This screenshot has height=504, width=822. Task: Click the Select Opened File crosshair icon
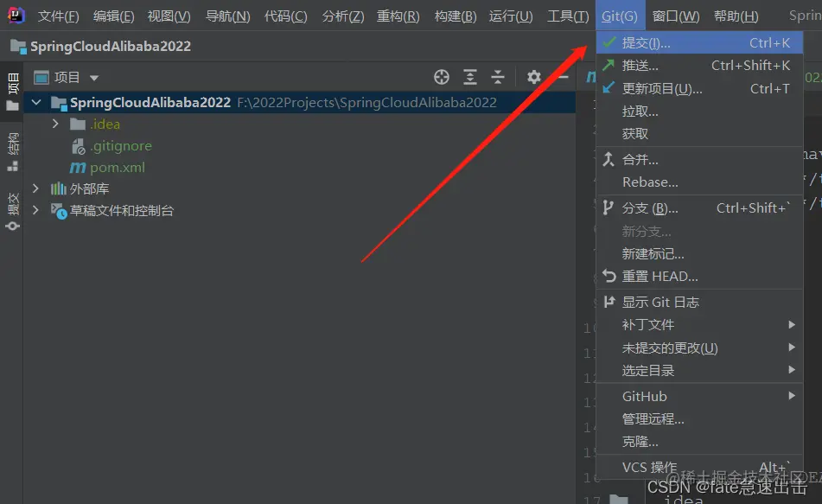(x=442, y=77)
